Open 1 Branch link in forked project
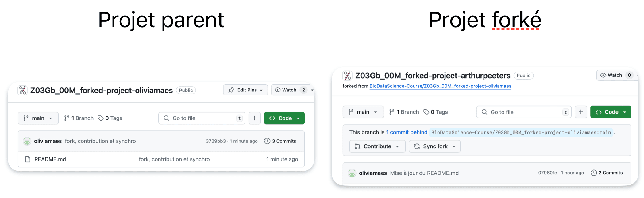Screen dimensions: 644x198 (x=404, y=112)
